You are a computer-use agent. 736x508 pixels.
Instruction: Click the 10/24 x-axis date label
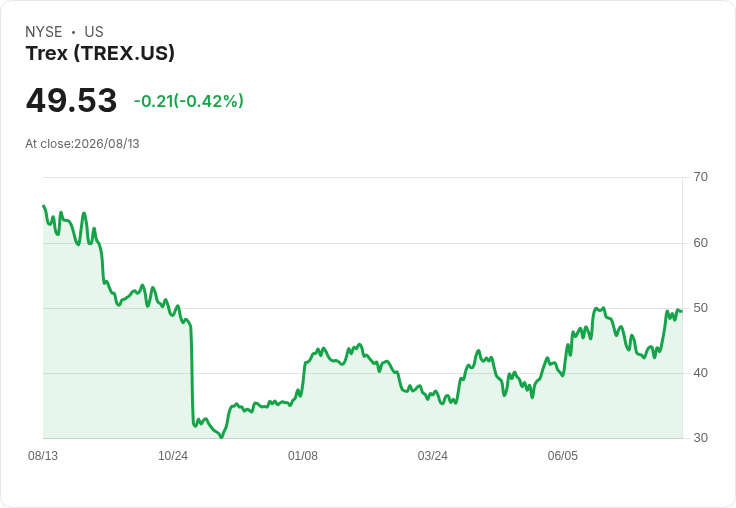pos(173,455)
